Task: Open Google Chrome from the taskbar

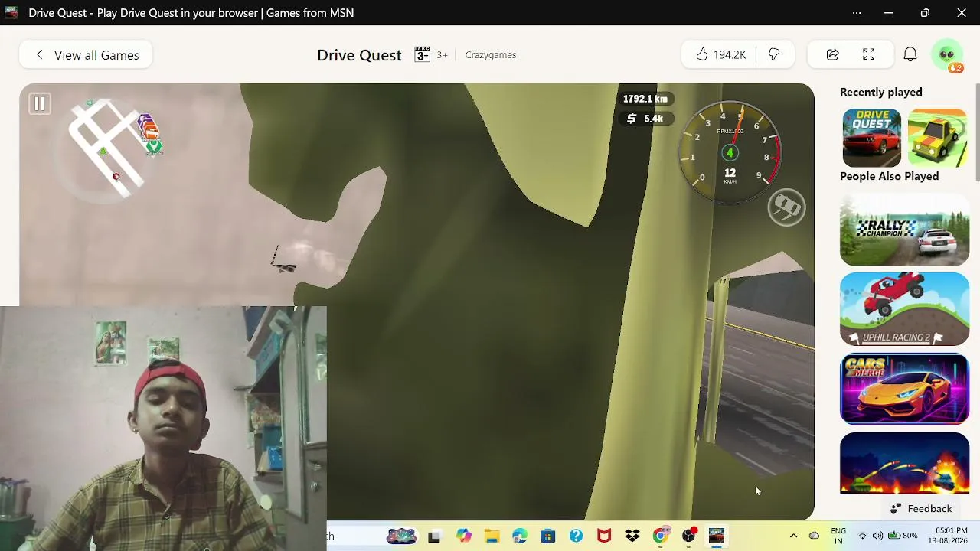Action: 661,536
